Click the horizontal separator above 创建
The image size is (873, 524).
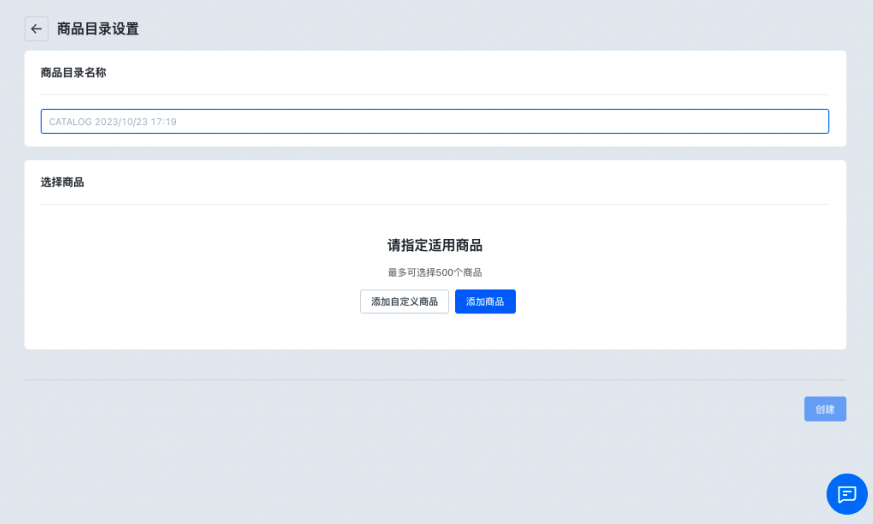pos(434,380)
